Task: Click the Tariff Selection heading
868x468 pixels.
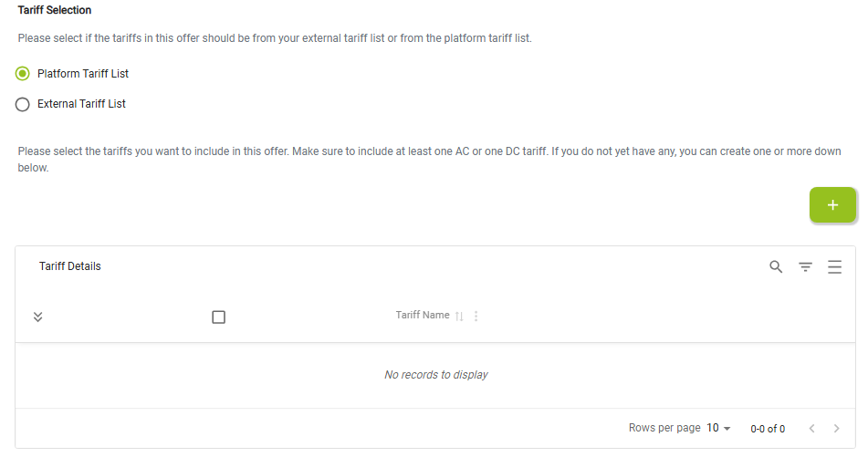Action: tap(55, 10)
